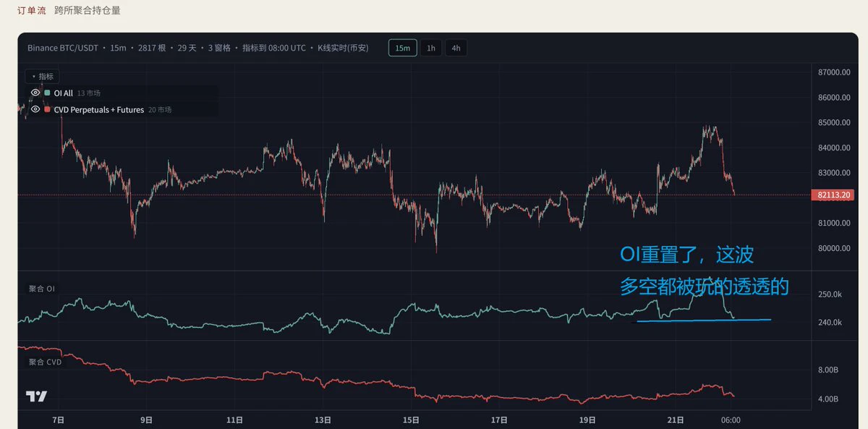
Task: Switch chart to 1h timeframe
Action: coord(431,48)
